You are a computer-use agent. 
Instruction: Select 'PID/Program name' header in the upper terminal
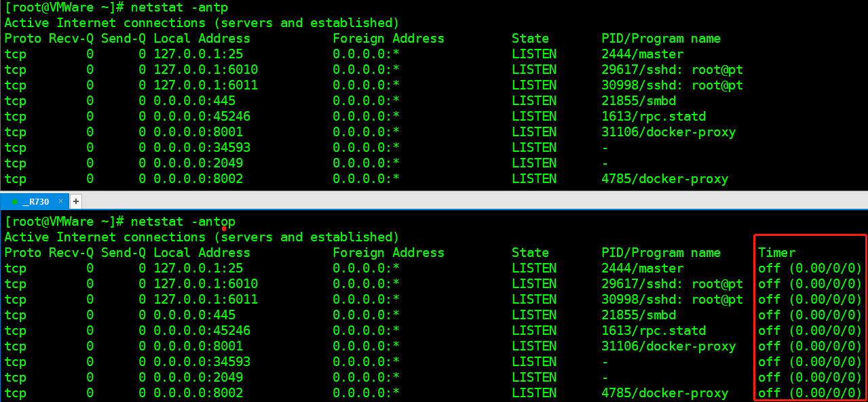[x=661, y=39]
